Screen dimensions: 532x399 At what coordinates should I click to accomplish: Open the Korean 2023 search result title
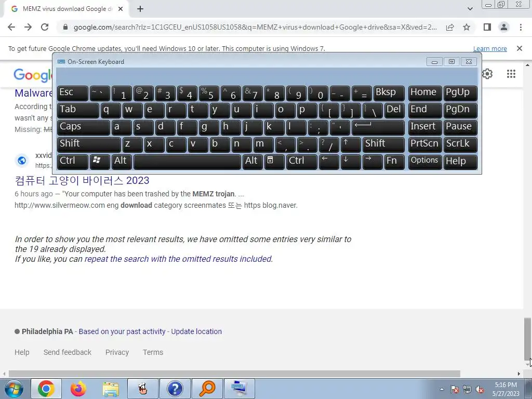tap(82, 180)
